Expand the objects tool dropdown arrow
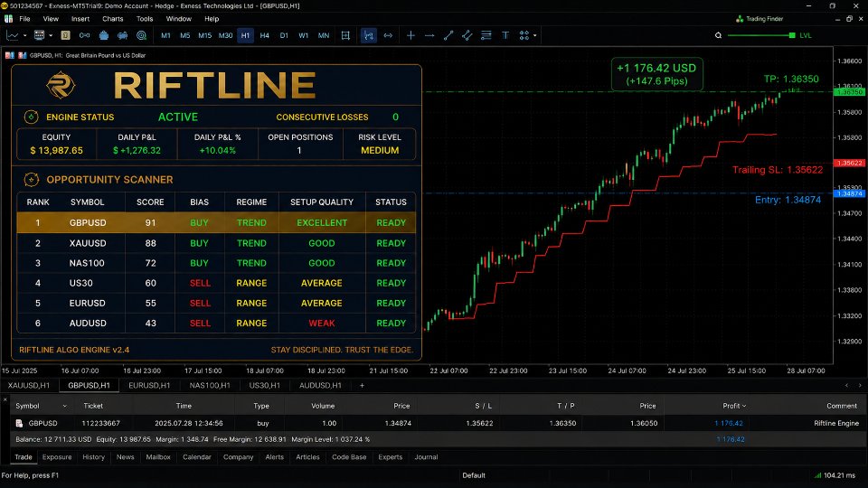The width and height of the screenshot is (868, 488). click(x=534, y=35)
